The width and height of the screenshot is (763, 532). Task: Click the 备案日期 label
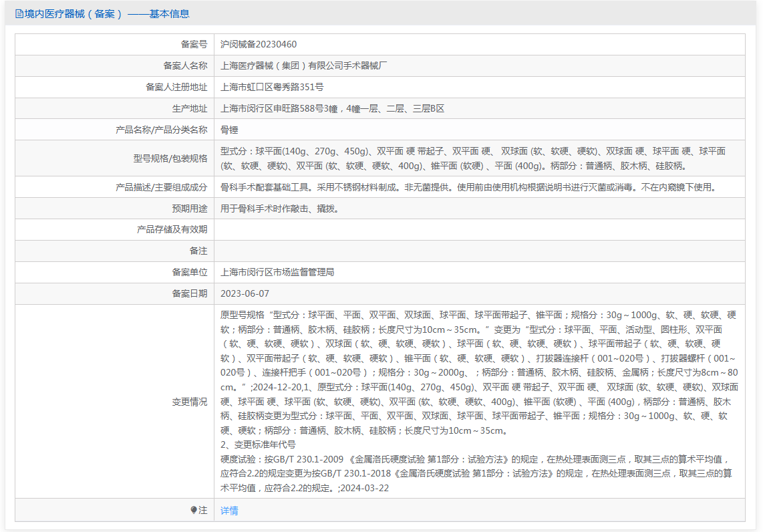click(x=190, y=293)
